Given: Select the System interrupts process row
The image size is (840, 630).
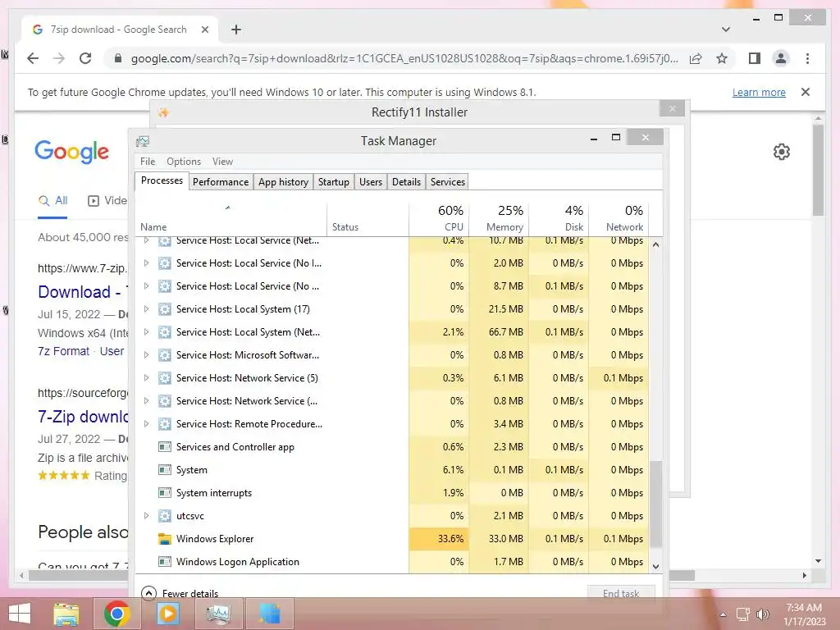Looking at the screenshot, I should point(392,493).
